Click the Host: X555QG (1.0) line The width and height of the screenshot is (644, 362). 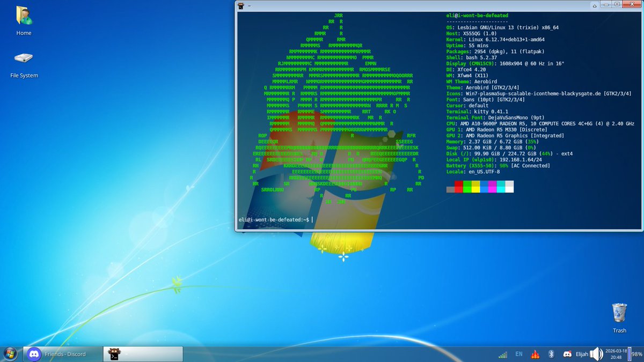coord(473,33)
